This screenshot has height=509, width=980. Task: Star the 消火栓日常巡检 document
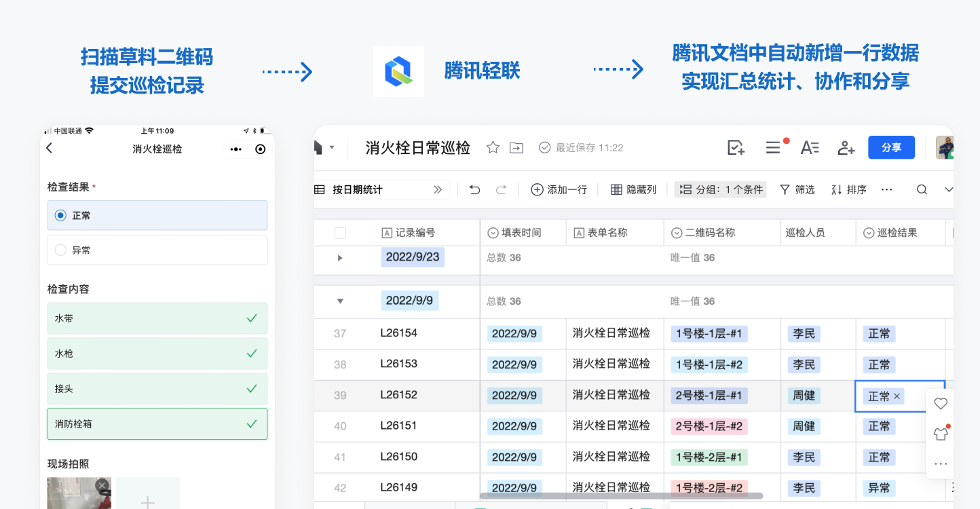pos(493,147)
